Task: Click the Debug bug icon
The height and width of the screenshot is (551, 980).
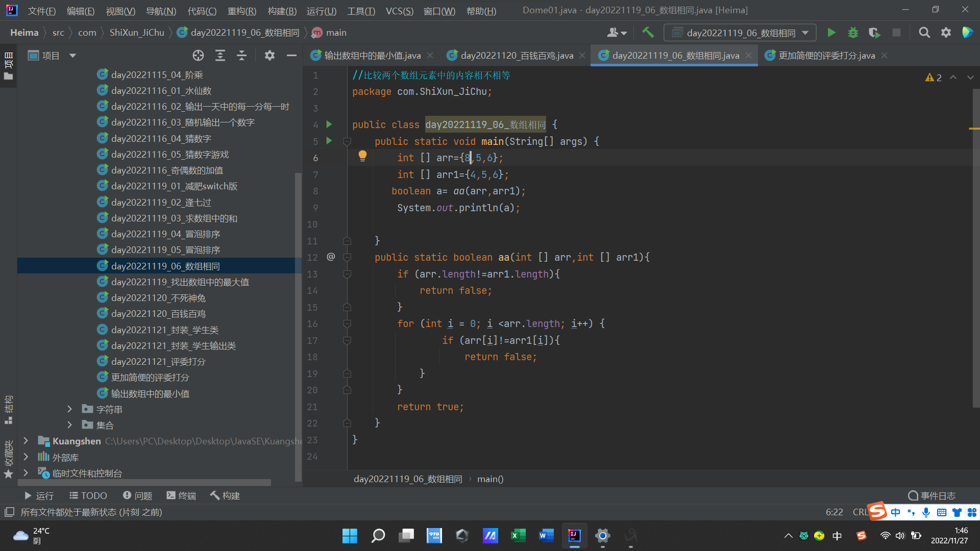Action: [853, 33]
